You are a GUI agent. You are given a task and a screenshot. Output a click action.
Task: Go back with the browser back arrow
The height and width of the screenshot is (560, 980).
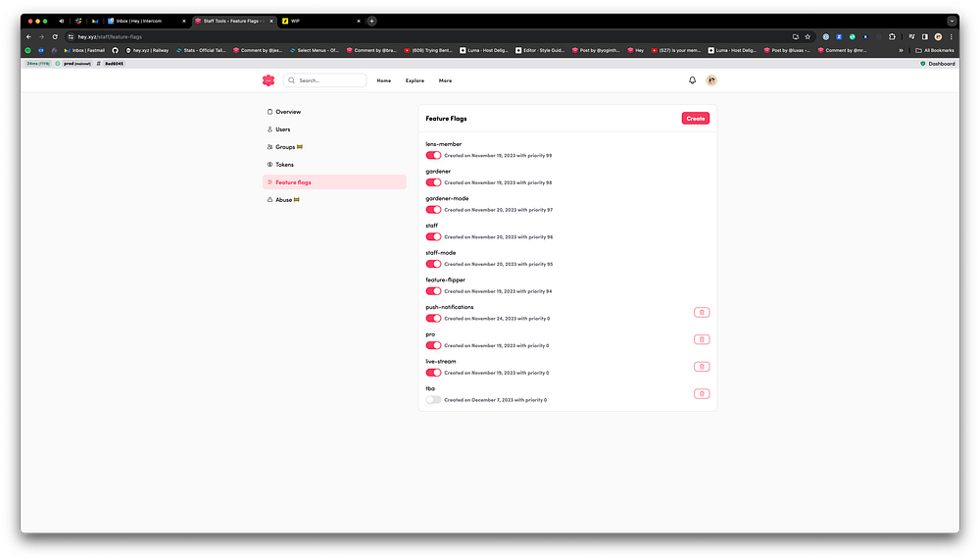[x=28, y=37]
